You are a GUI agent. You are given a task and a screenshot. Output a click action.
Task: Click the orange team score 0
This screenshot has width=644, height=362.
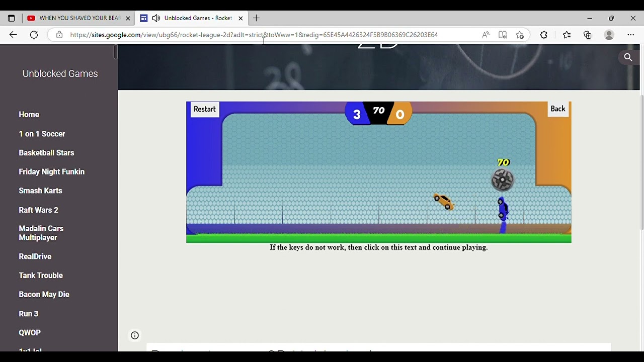coord(400,115)
